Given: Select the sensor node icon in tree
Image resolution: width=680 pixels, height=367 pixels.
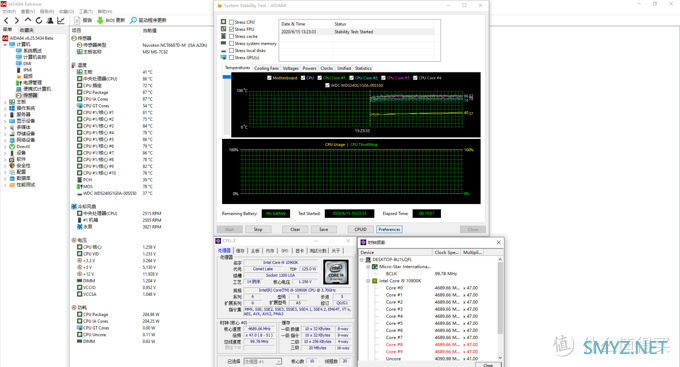Looking at the screenshot, I should pos(19,95).
